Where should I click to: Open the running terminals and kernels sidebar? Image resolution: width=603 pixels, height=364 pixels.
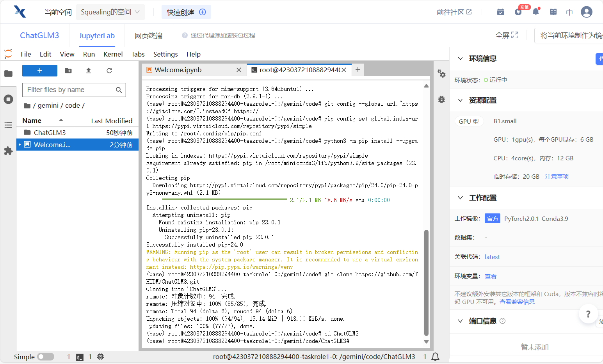pyautogui.click(x=8, y=99)
